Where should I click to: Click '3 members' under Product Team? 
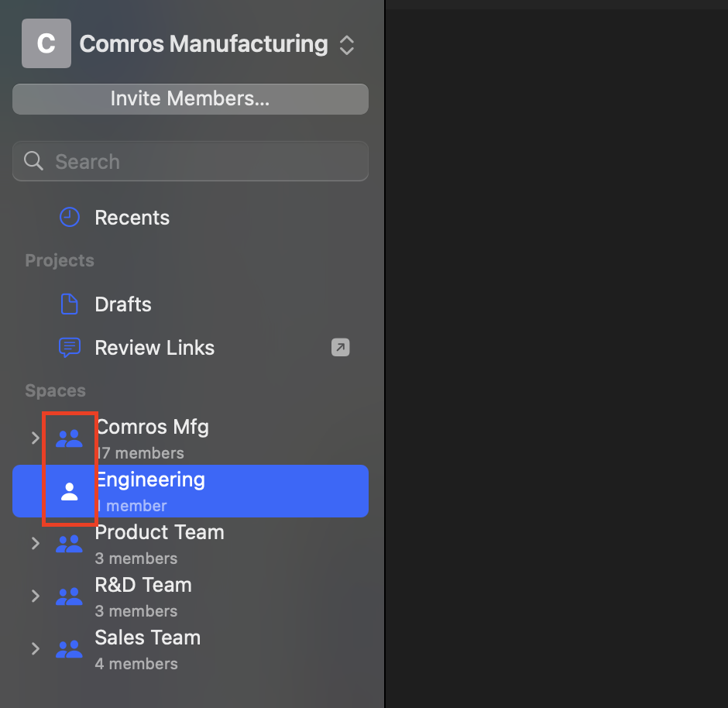(136, 558)
